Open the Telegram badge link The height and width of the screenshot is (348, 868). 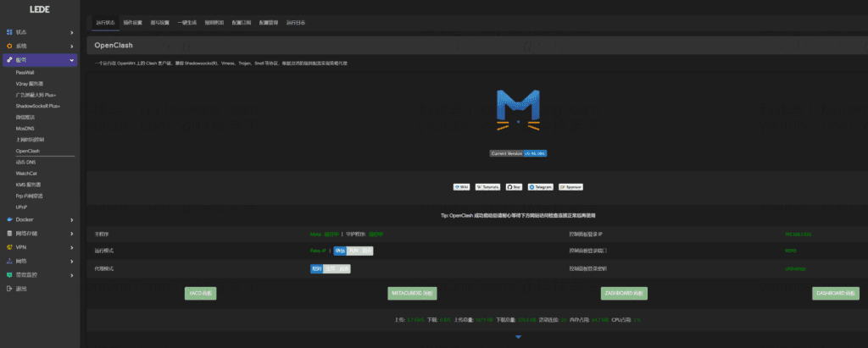point(540,187)
